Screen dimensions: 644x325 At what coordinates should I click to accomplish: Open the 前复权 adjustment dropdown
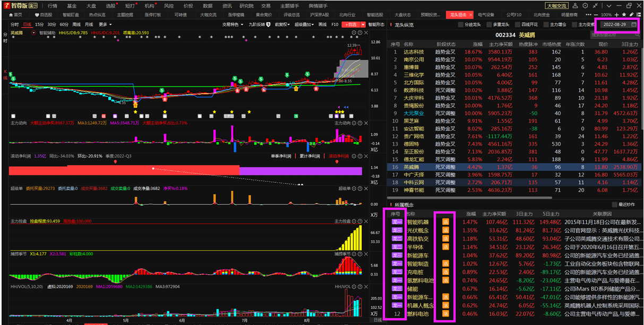(x=283, y=24)
